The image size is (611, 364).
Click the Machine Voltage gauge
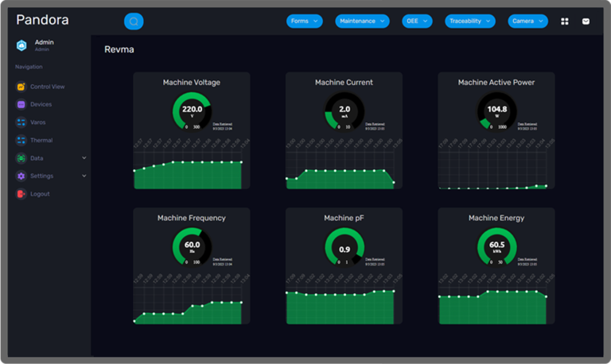click(x=192, y=111)
